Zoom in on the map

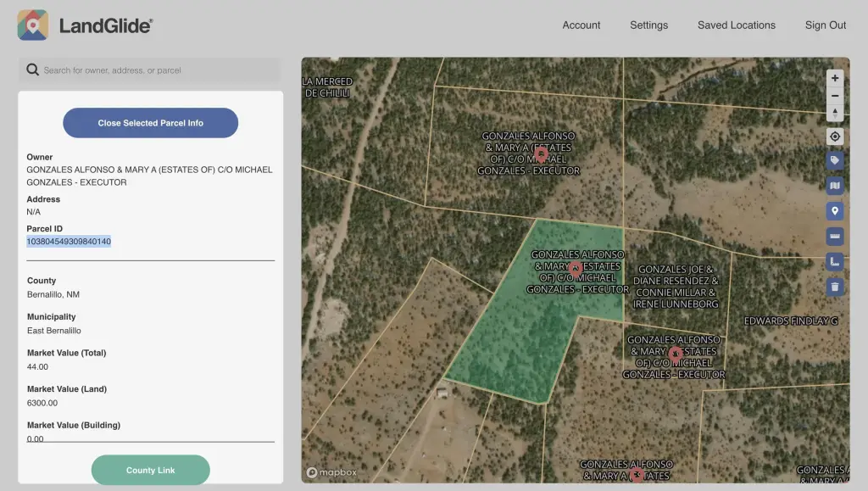(x=835, y=78)
